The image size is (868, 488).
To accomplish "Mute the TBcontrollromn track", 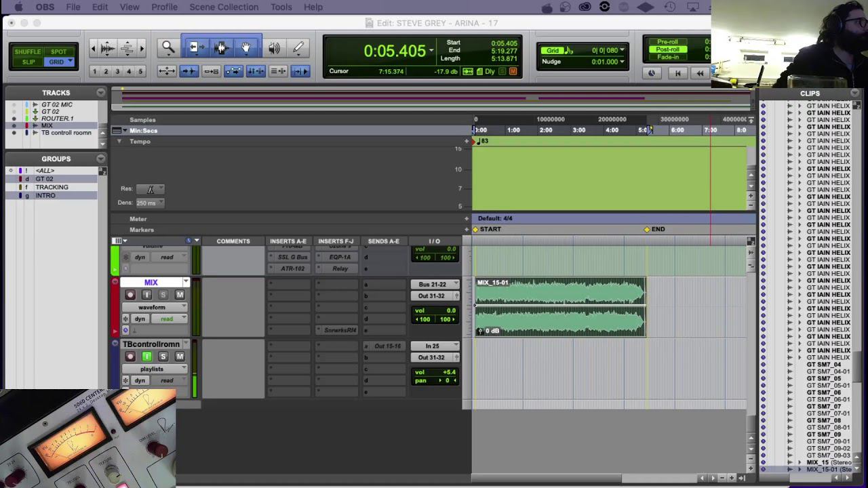I will [x=180, y=357].
